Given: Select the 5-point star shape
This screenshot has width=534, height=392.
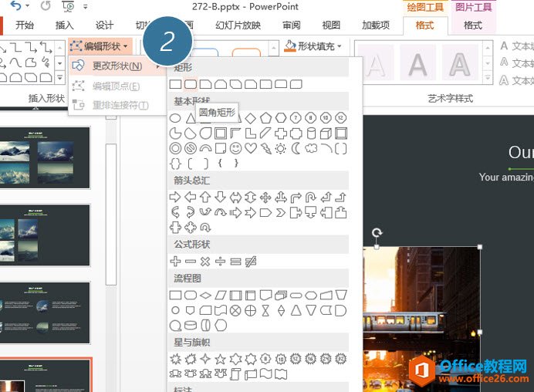Looking at the screenshot, I should (x=220, y=359).
